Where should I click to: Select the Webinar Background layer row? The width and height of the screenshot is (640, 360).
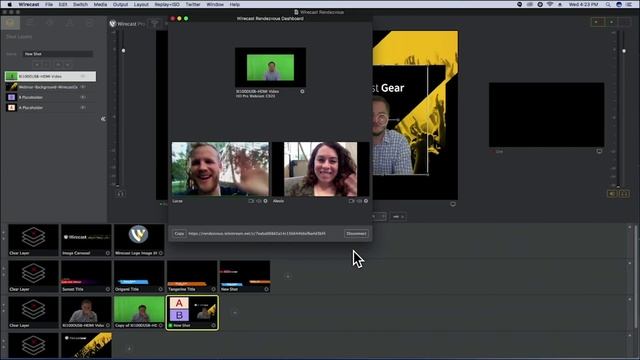point(51,87)
